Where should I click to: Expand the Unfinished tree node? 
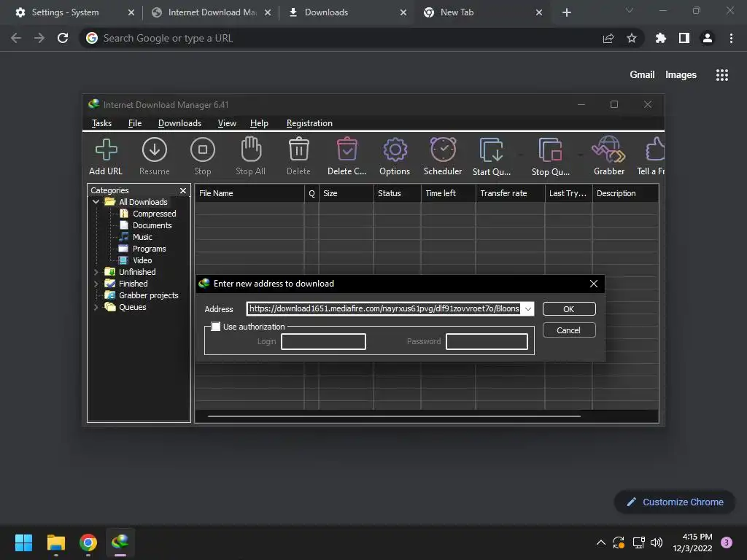tap(96, 272)
